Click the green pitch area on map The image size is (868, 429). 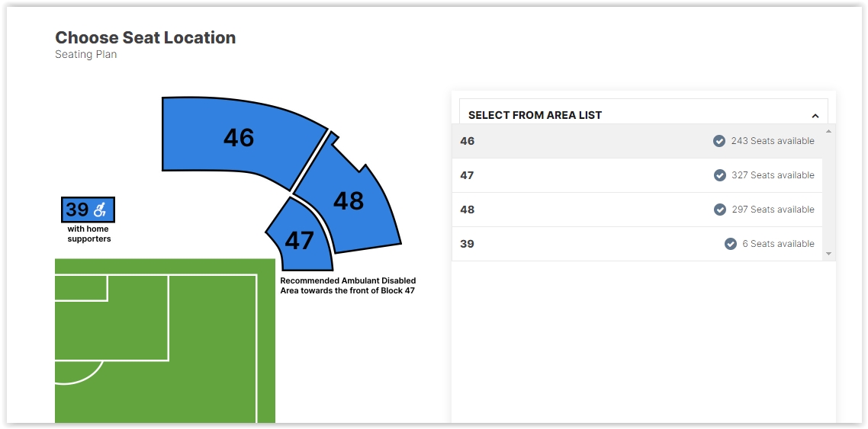[x=165, y=341]
